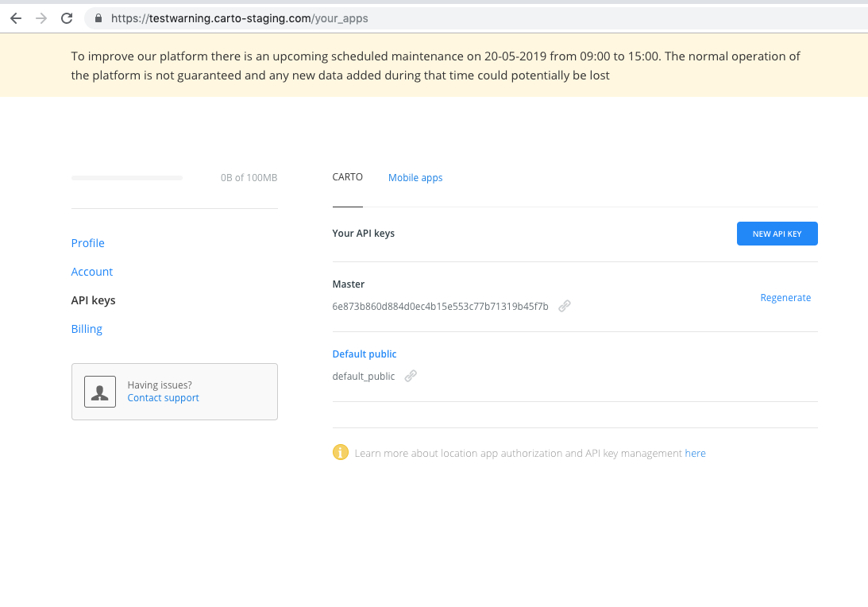868x607 pixels.
Task: Click the Master key value 6e873b860d88...
Action: [x=440, y=306]
